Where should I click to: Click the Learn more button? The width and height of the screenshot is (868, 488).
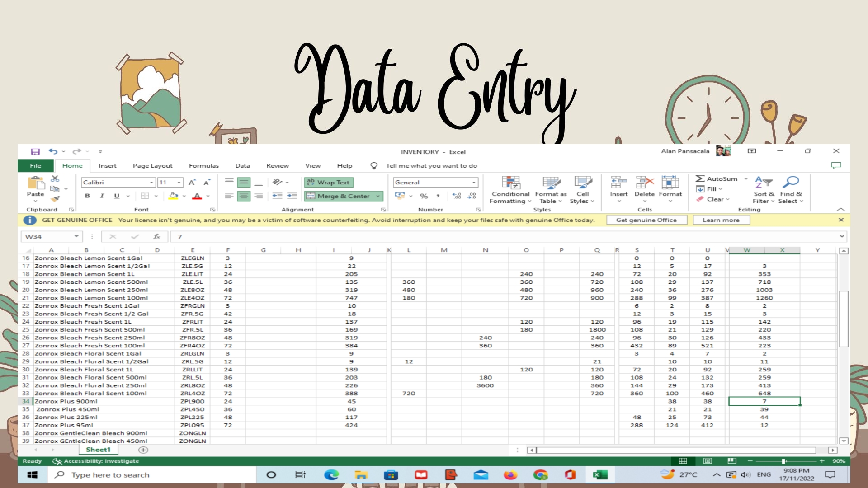coord(721,220)
